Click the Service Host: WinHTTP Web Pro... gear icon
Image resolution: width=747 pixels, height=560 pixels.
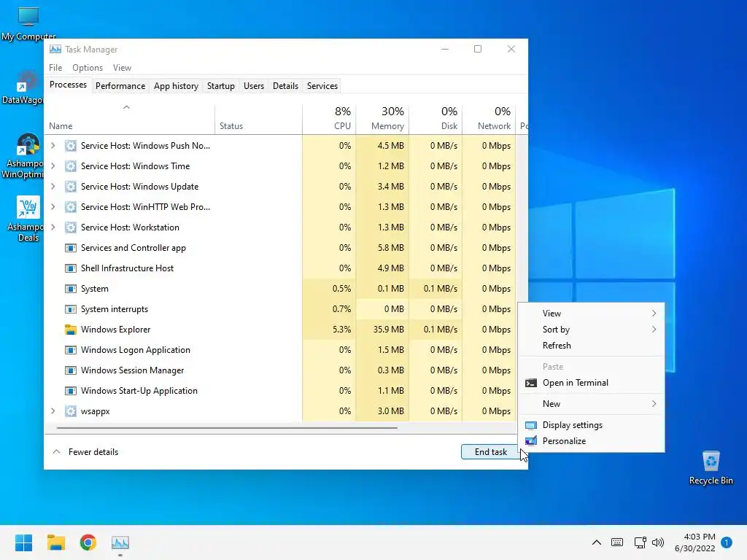(x=71, y=207)
